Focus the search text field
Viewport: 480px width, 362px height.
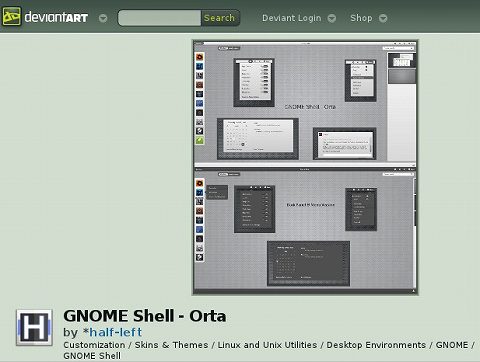tap(160, 18)
